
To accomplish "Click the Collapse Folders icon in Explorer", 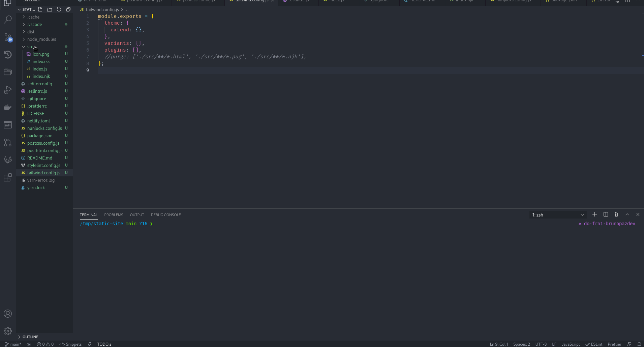I will click(68, 9).
